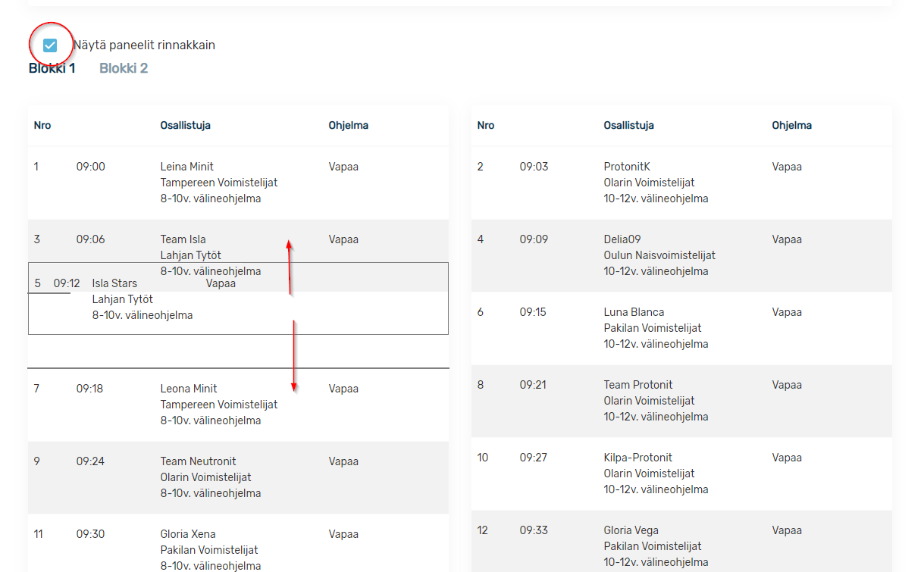Click Vapaa in ProtonitK row
924x572 pixels.
tap(787, 167)
